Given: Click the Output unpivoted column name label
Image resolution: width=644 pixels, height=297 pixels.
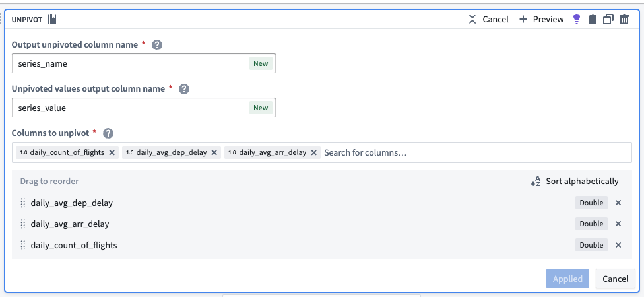Looking at the screenshot, I should 75,44.
